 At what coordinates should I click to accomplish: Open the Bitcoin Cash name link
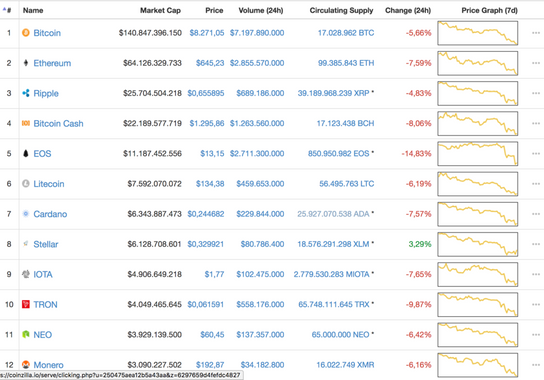[x=58, y=124]
